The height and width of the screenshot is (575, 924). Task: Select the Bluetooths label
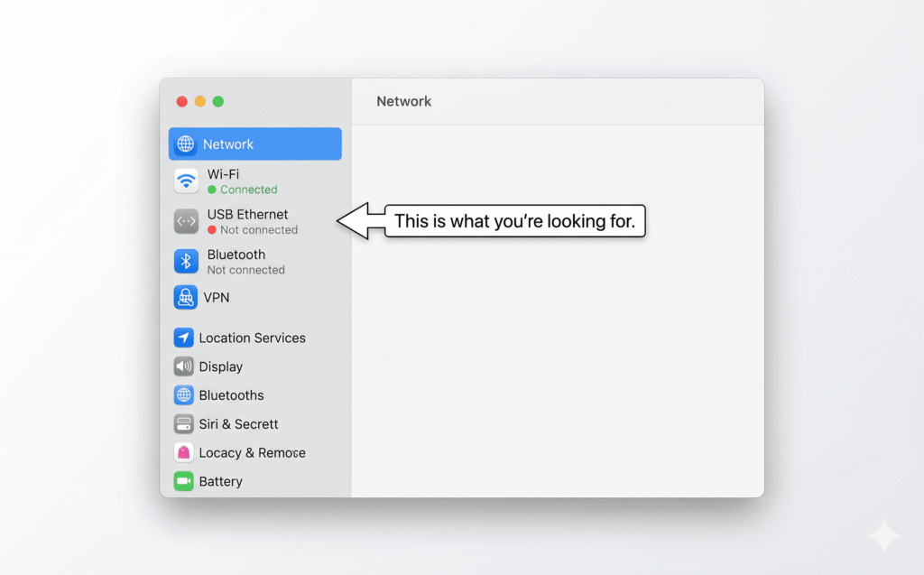(232, 395)
